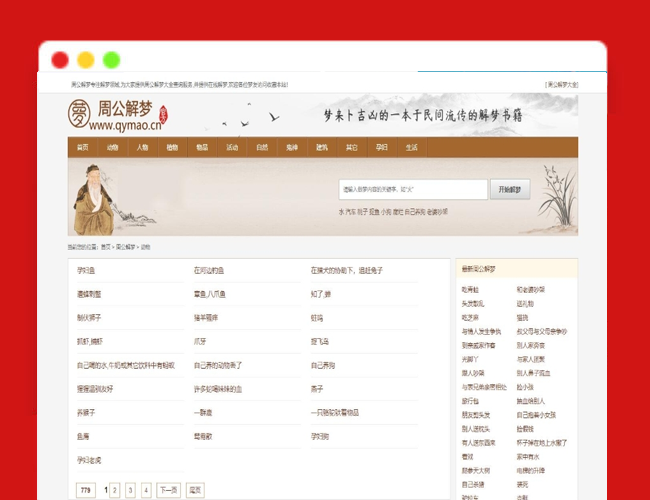This screenshot has width=650, height=500.
Task: Open the 孕妇鱼 dream entry
Action: [x=86, y=271]
